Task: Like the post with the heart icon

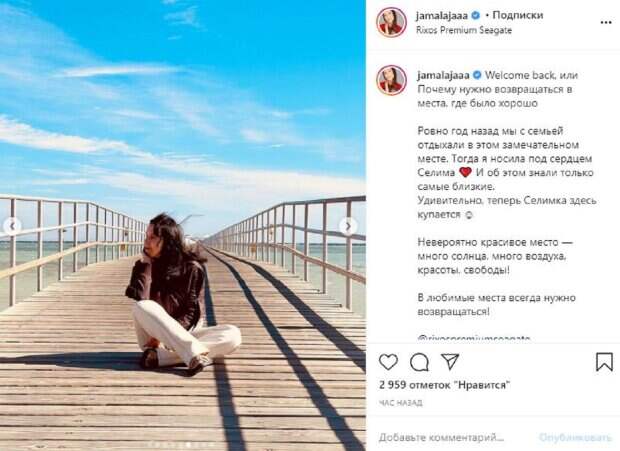Action: click(388, 362)
